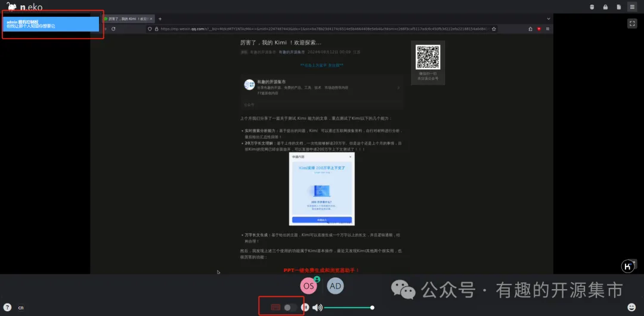The image size is (644, 316).
Task: Click the tracking protection shield in address bar
Action: [150, 29]
